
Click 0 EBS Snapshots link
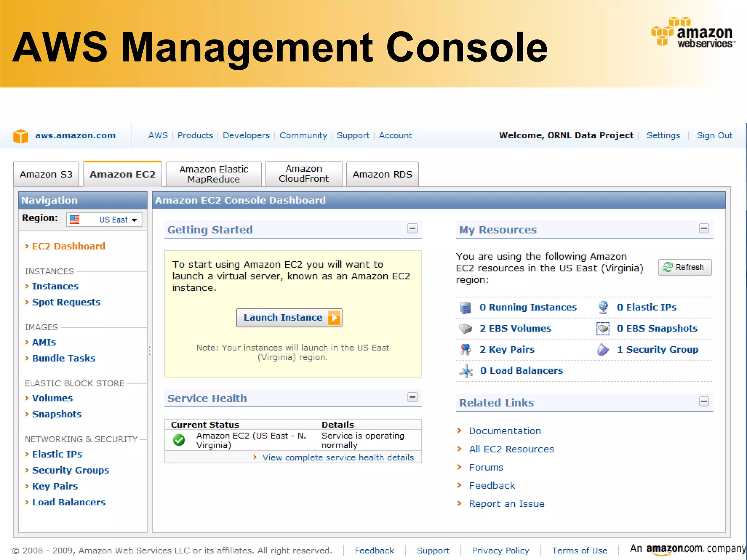click(x=657, y=328)
